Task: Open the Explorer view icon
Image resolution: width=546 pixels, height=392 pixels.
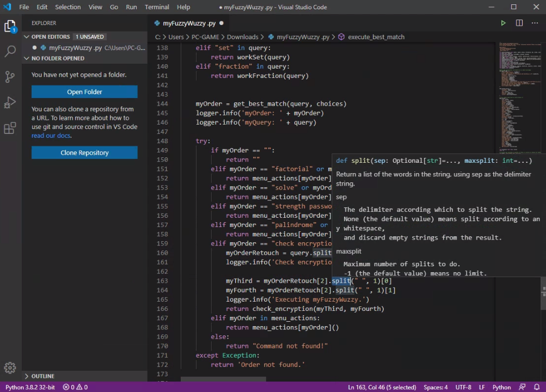Action: (x=11, y=25)
